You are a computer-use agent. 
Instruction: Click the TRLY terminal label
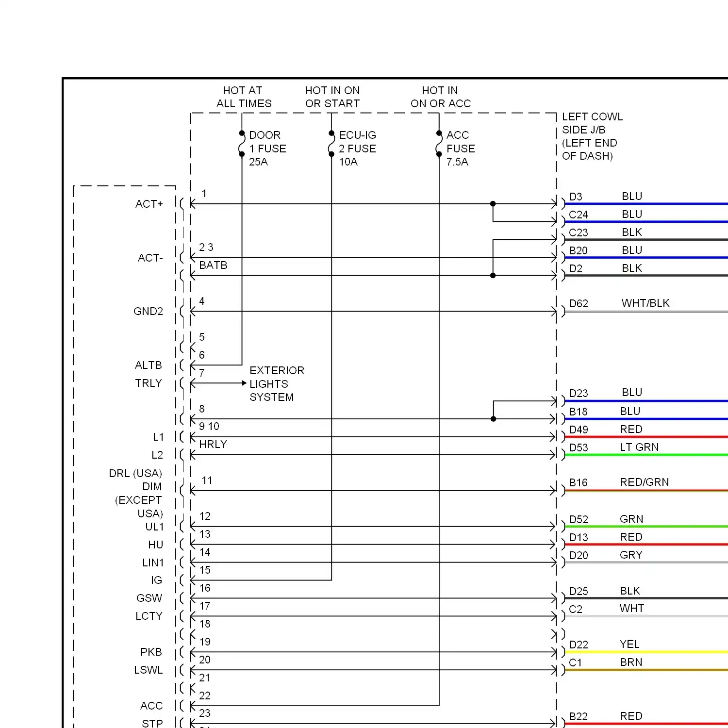pos(148,383)
